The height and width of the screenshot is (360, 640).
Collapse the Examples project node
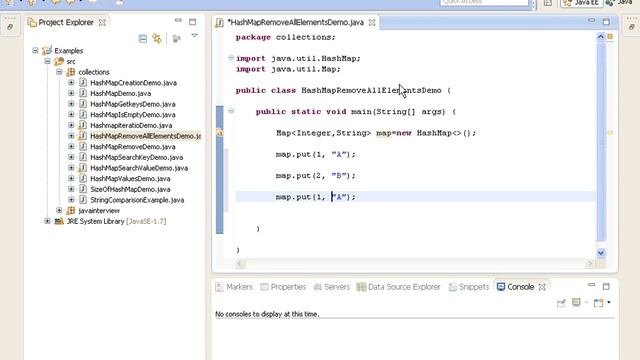pyautogui.click(x=36, y=51)
